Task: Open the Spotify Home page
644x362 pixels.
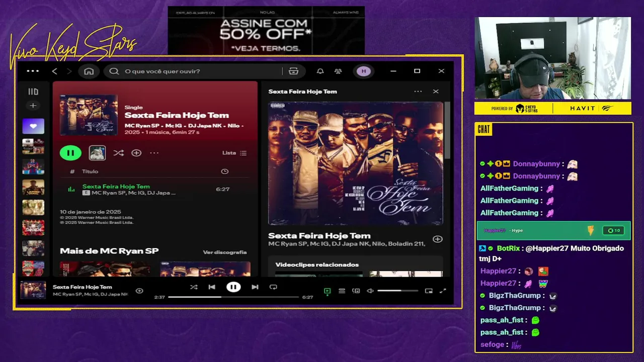Action: pos(89,71)
